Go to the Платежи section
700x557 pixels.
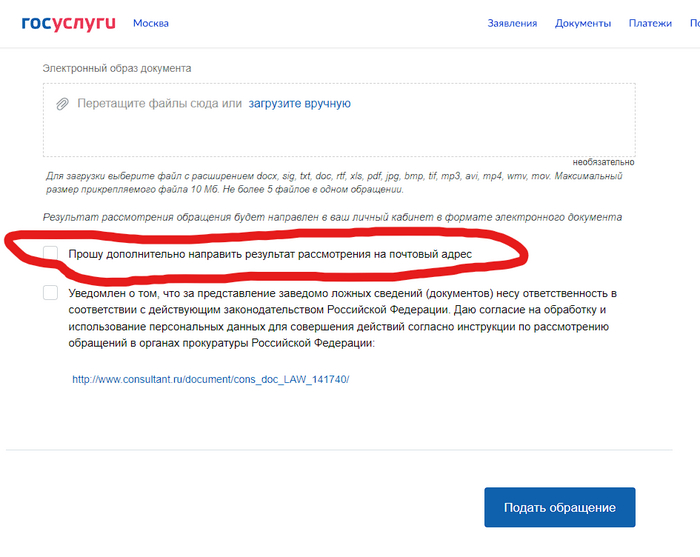point(650,23)
